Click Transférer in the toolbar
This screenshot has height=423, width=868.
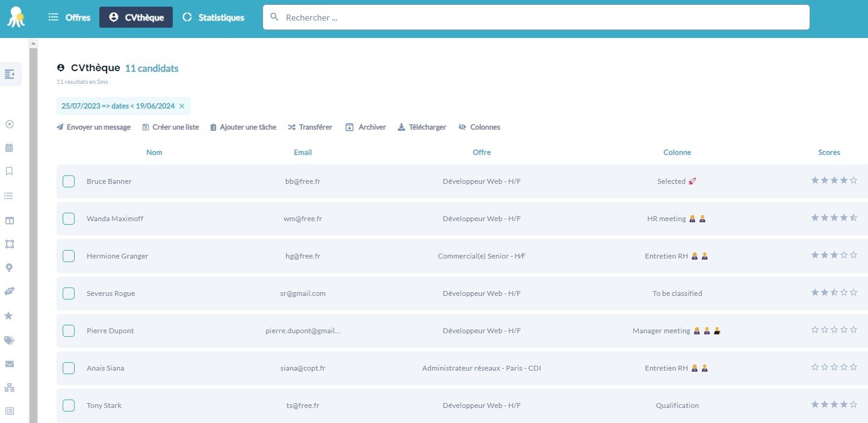pos(310,127)
